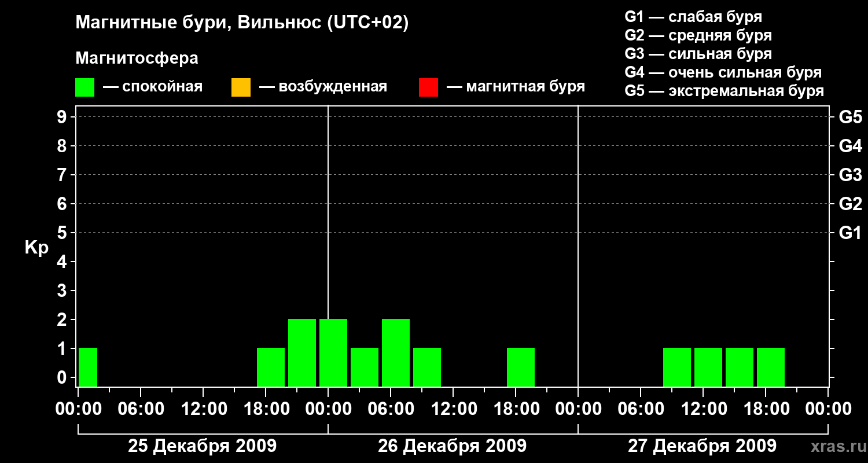Click the narrow Kp 1 bar at 25 December 00:00
The height and width of the screenshot is (463, 868).
tap(88, 367)
